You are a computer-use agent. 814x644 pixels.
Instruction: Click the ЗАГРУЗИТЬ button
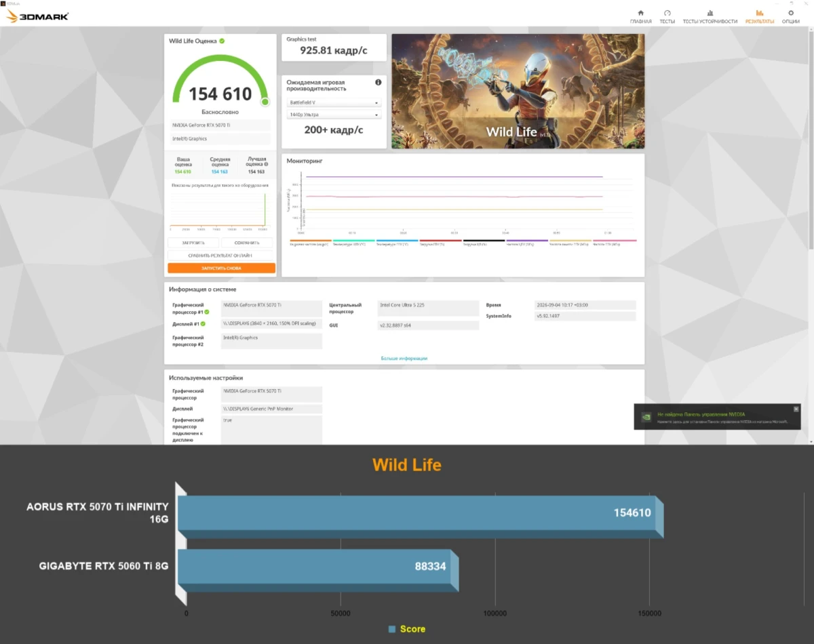193,243
